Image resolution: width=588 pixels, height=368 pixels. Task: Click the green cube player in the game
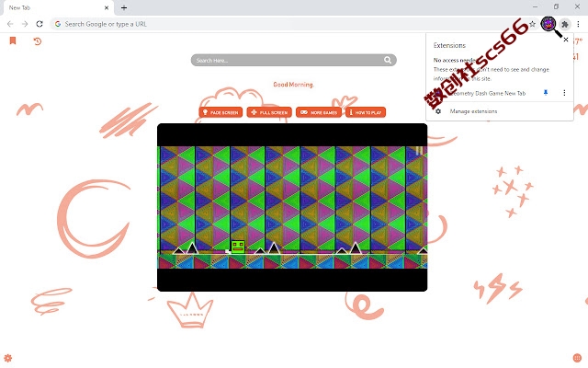click(238, 247)
